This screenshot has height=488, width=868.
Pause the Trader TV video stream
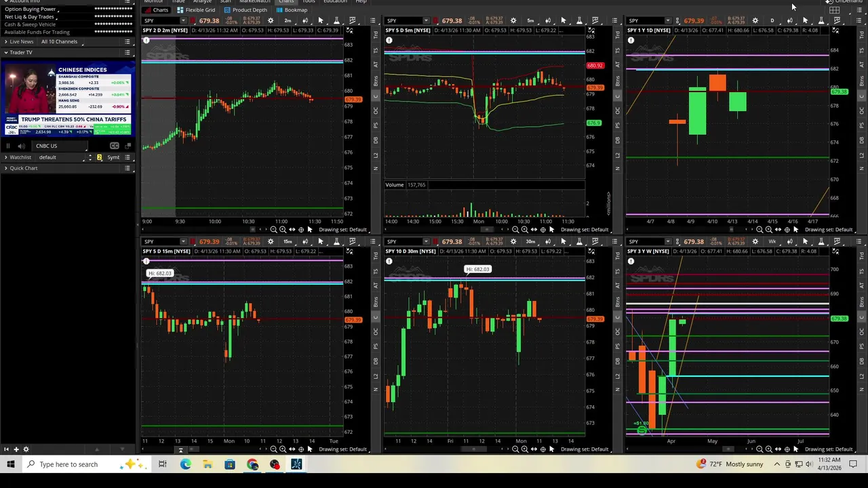[x=8, y=146]
